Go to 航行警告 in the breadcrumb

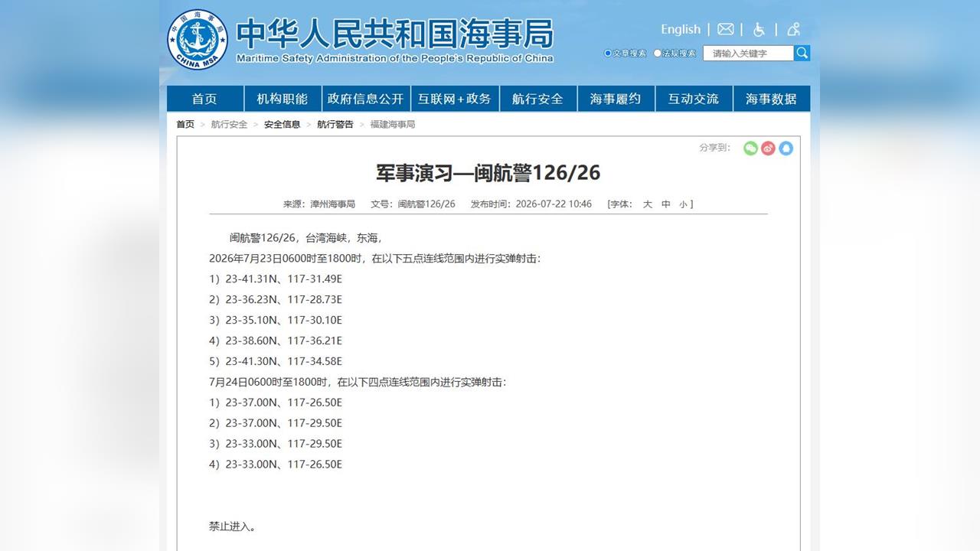335,124
